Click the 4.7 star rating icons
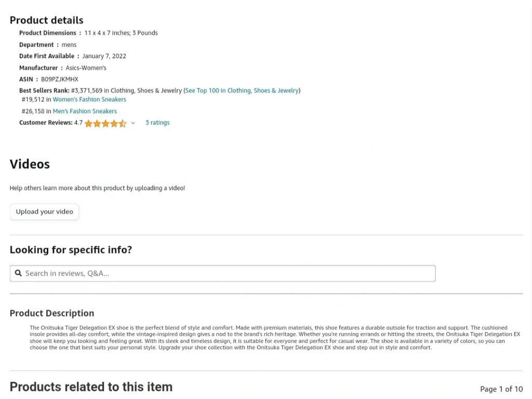 (x=105, y=123)
